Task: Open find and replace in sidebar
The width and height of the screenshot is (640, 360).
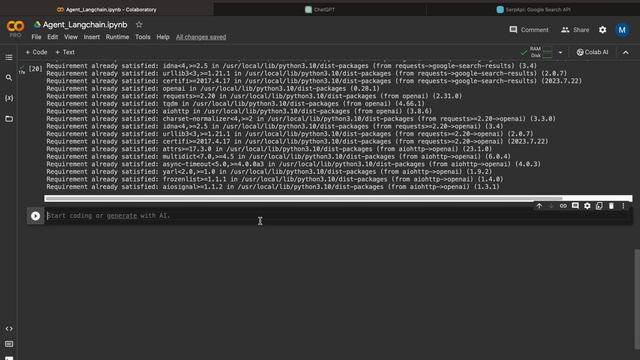Action: [x=9, y=78]
